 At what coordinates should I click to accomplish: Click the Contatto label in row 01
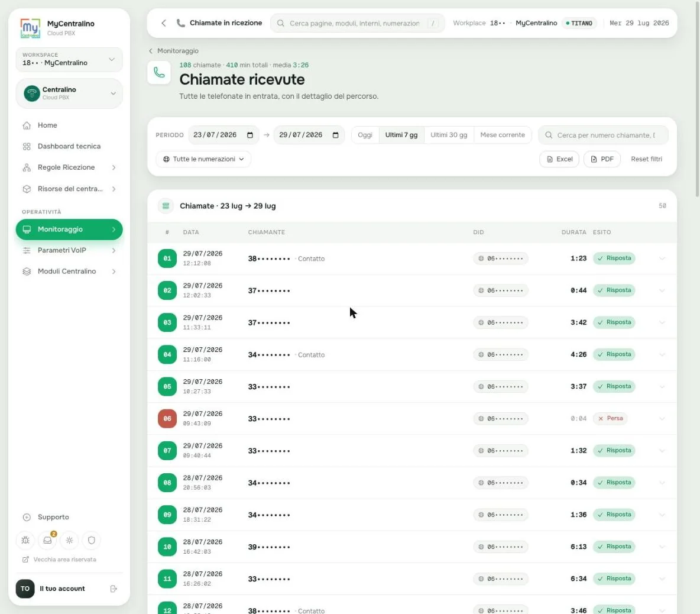[x=311, y=259]
